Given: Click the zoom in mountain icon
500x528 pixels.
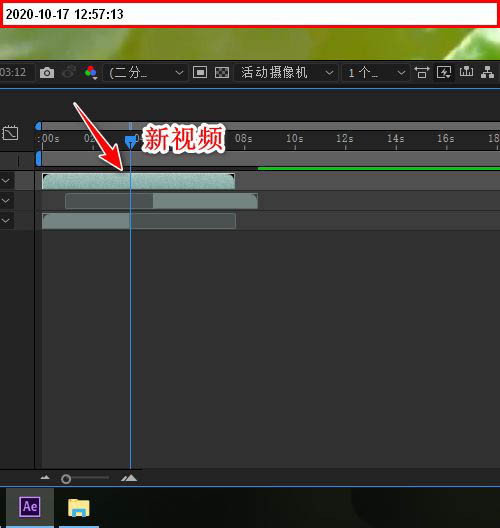Looking at the screenshot, I should [x=129, y=478].
